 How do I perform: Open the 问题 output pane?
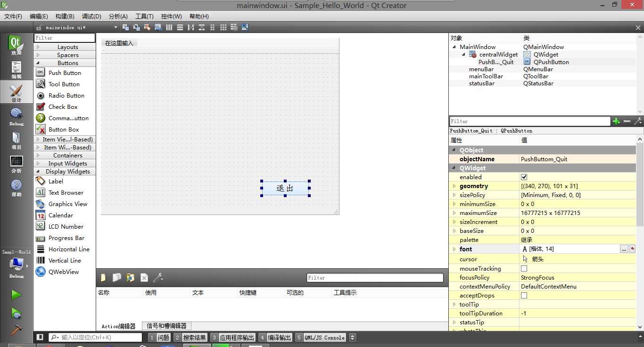pos(159,338)
